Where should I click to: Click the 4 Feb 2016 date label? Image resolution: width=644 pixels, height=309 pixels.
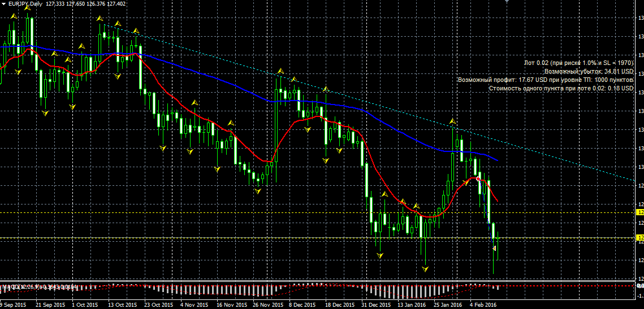point(484,305)
